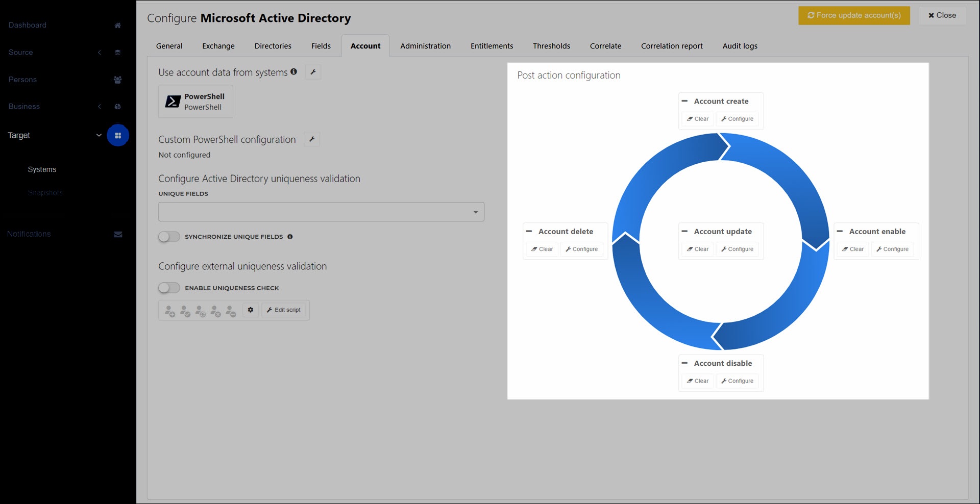The image size is (980, 504).
Task: Open the Correlation report tab
Action: point(672,46)
